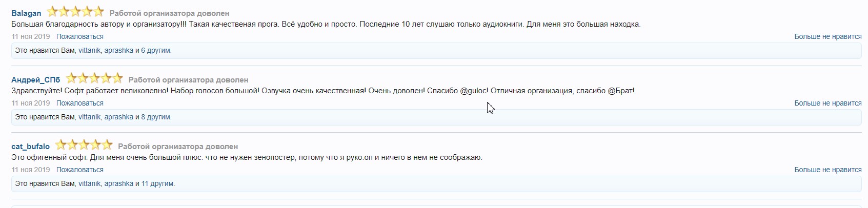Open the Андрей_СПб profile link
The height and width of the screenshot is (208, 868).
pos(36,80)
